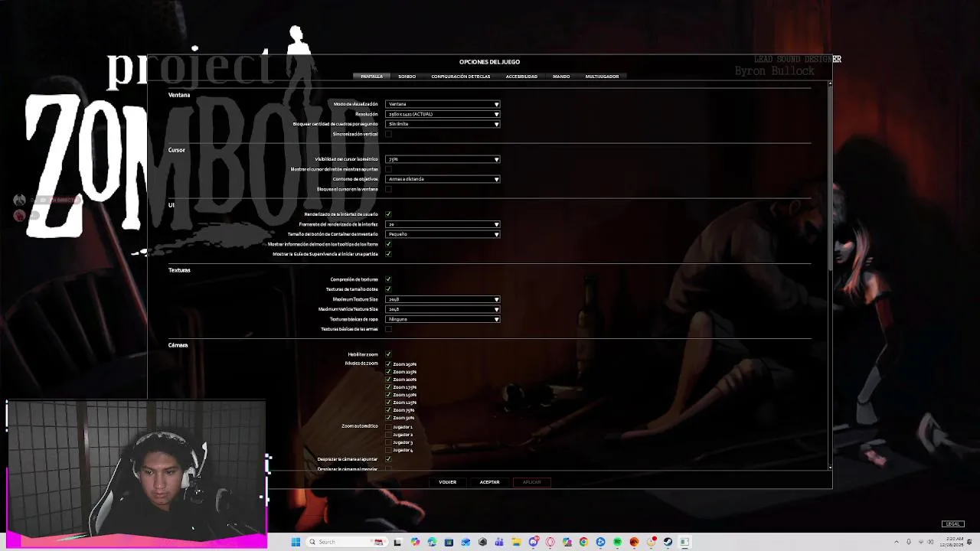This screenshot has height=551, width=980.
Task: Open Texturas básicas de ropa dropdown
Action: (443, 319)
